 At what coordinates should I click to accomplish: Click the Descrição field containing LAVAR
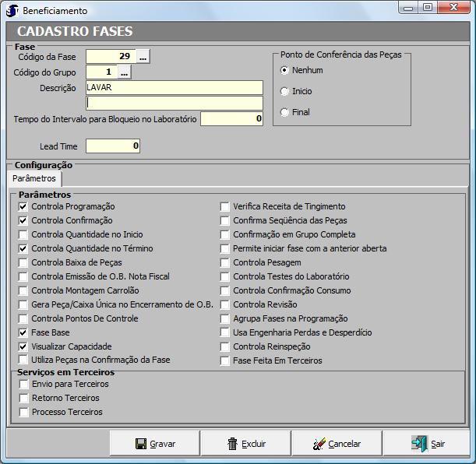point(174,88)
